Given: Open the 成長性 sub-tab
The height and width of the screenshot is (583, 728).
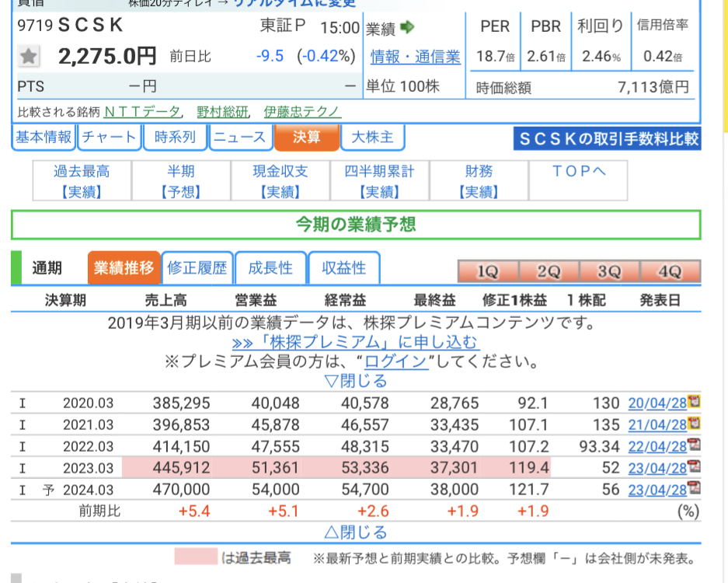Looking at the screenshot, I should coord(270,267).
